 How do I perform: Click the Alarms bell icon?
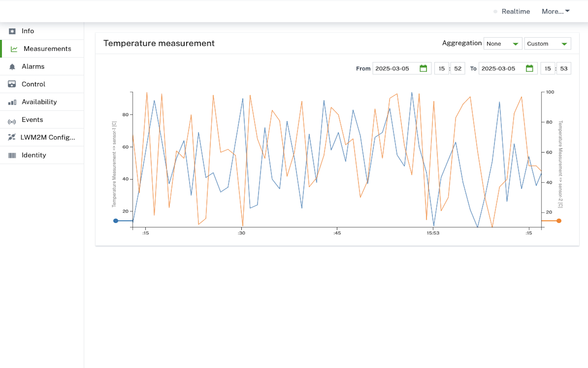coord(12,67)
